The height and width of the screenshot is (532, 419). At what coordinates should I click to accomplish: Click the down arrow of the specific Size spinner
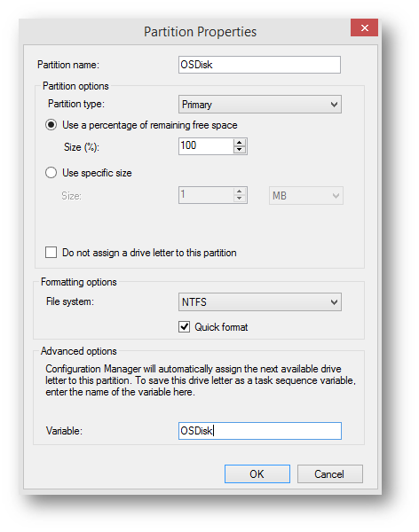point(240,199)
